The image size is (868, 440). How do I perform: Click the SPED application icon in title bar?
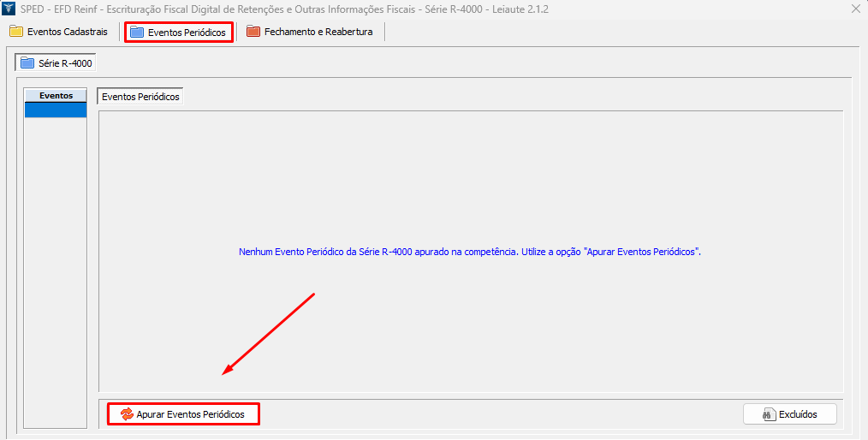pos(9,9)
